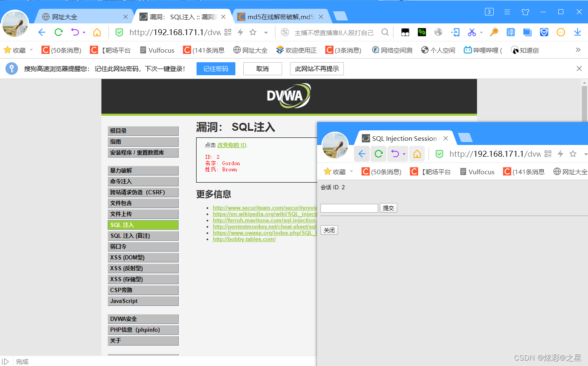
Task: Expand 收藏 dropdown in popup bookmarks bar
Action: click(351, 171)
